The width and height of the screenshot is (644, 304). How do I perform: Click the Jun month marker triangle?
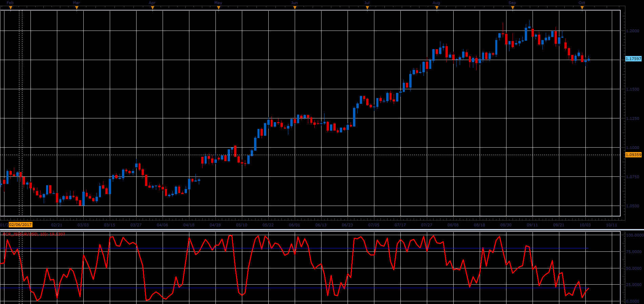[295, 8]
